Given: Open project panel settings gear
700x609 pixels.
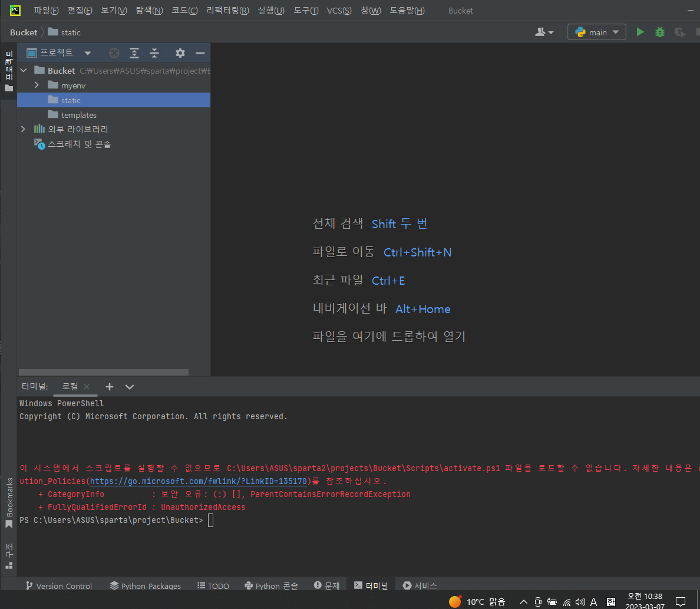Looking at the screenshot, I should click(180, 53).
